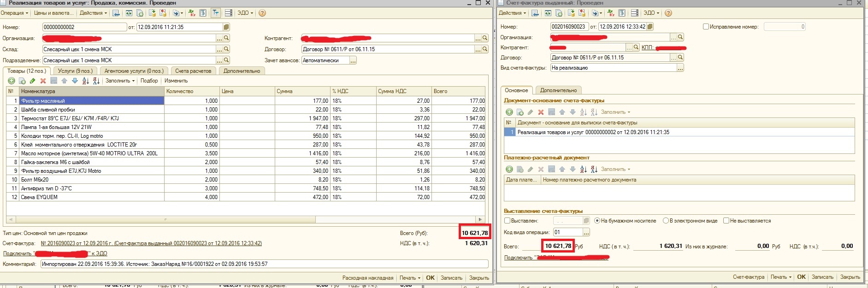This screenshot has width=868, height=288.
Task: Switch to the Счета расчетов tab
Action: click(193, 71)
